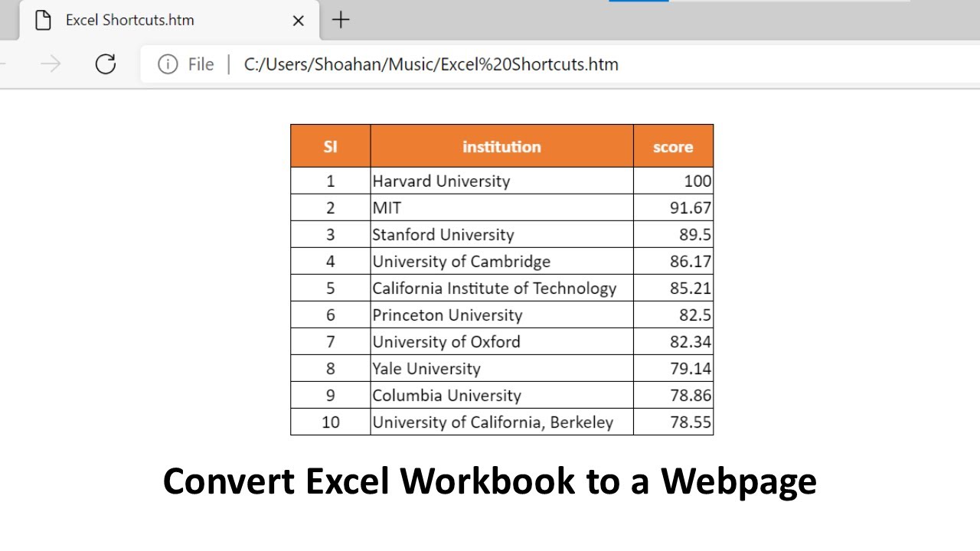Close the Excel Shortcuts.htm tab
This screenshot has width=980, height=551.
(x=299, y=21)
